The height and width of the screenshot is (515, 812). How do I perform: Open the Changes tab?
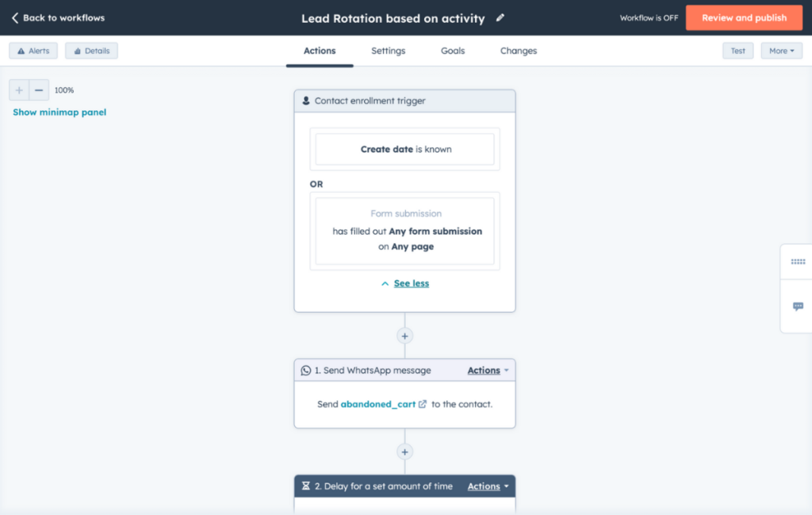pos(519,51)
